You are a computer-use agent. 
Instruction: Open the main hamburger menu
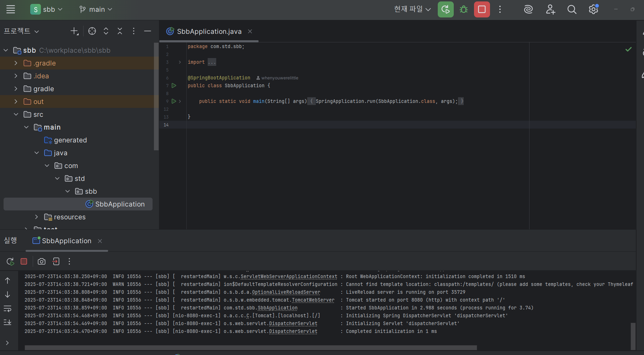(11, 10)
